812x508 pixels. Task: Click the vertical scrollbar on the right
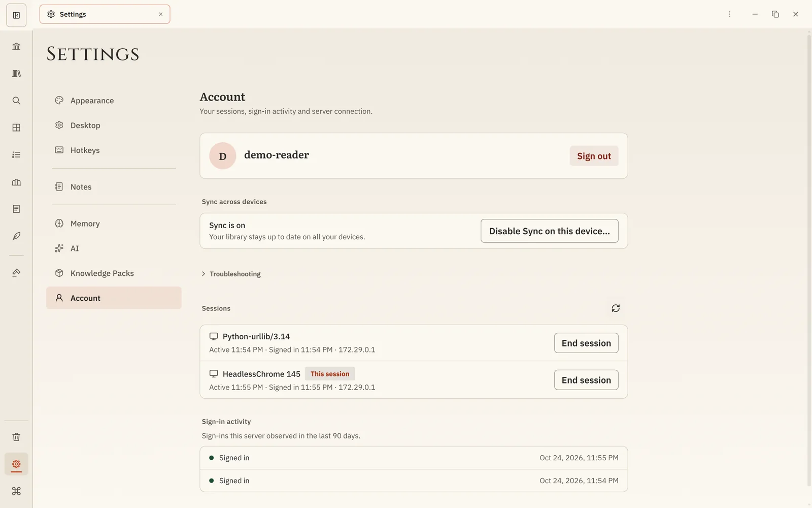pyautogui.click(x=809, y=259)
